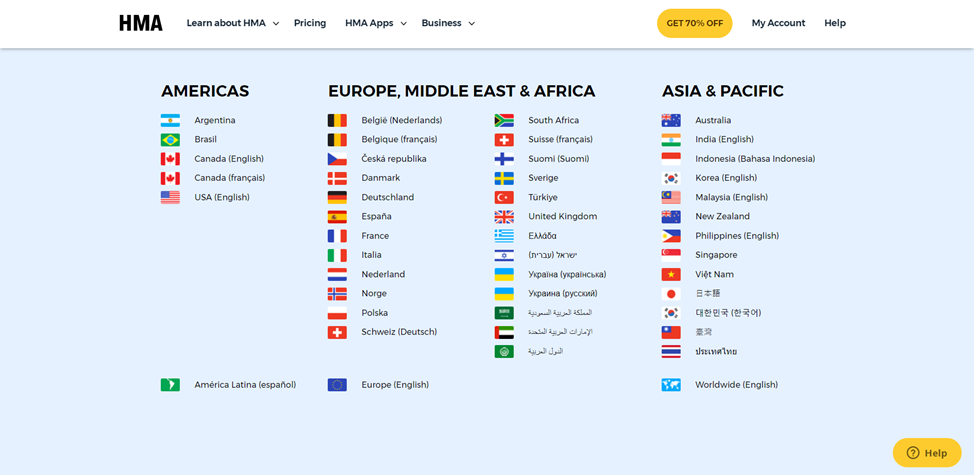Image resolution: width=974 pixels, height=475 pixels.
Task: Select Canada (English) region
Action: 229,159
